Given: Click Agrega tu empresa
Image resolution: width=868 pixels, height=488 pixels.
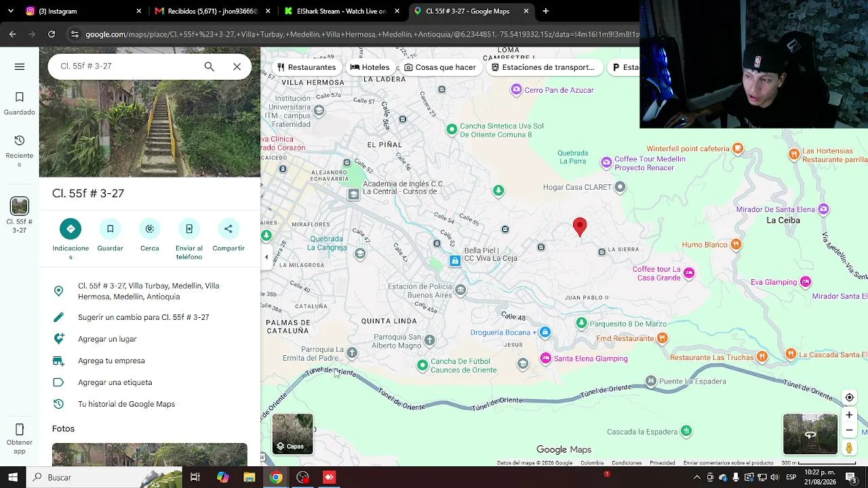Looking at the screenshot, I should (x=150, y=361).
